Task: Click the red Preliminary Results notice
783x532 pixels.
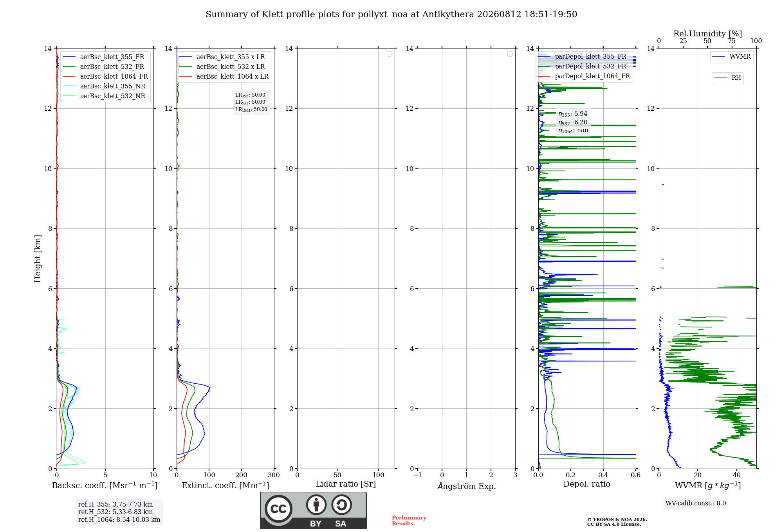Action: coord(409,521)
